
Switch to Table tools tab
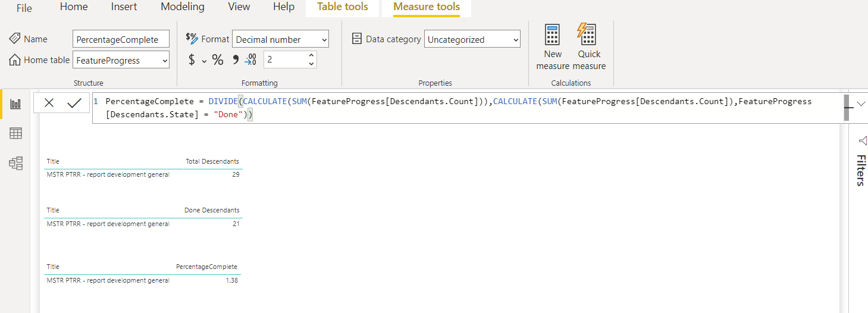343,7
